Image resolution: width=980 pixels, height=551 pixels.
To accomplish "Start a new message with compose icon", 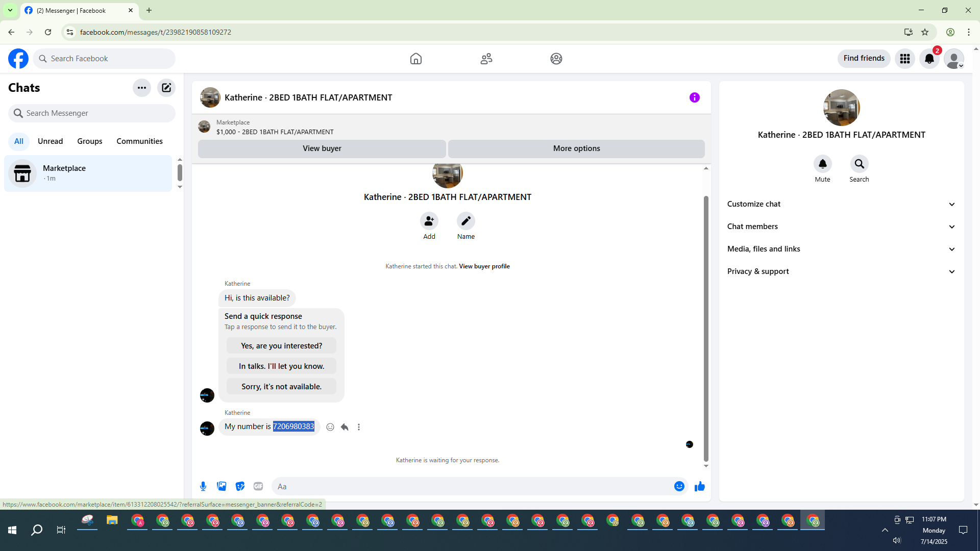I will [166, 88].
